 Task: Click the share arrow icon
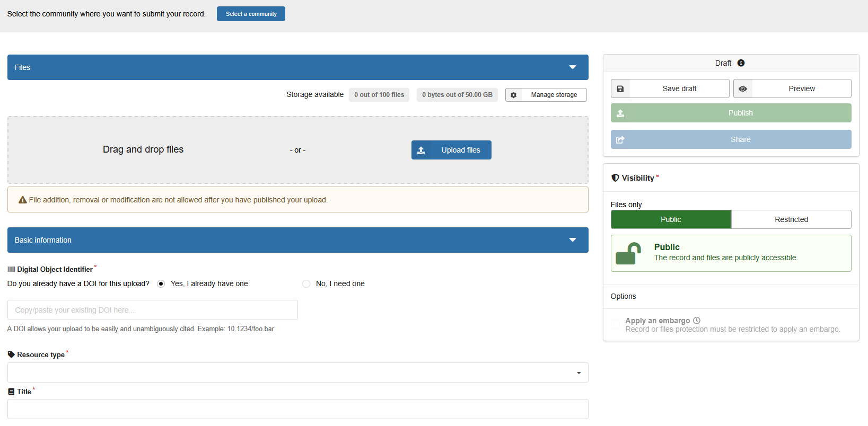[620, 140]
